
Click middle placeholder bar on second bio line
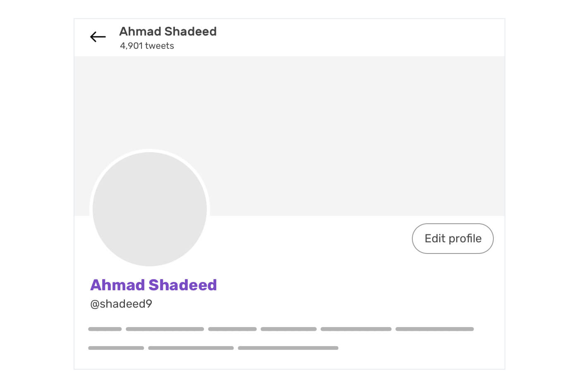(x=191, y=348)
